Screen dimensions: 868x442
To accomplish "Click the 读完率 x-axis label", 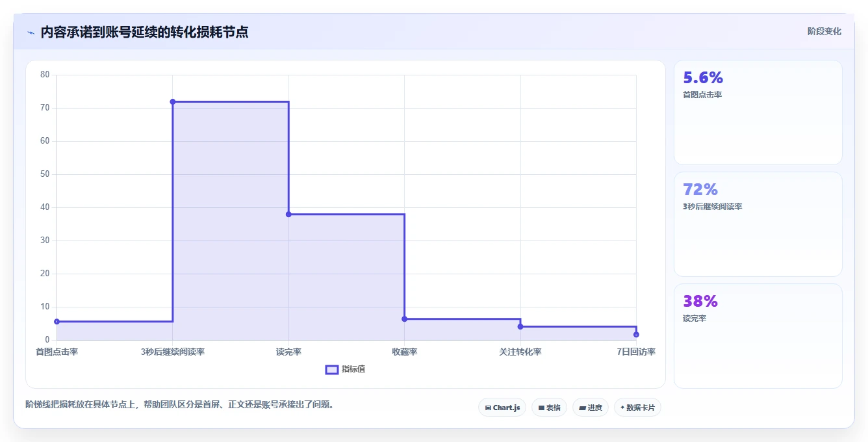I will (x=288, y=352).
